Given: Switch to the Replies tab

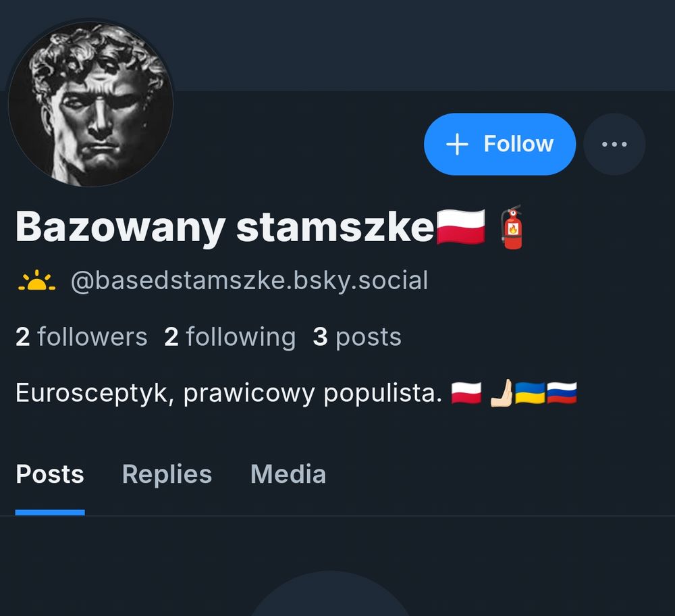Looking at the screenshot, I should 167,474.
